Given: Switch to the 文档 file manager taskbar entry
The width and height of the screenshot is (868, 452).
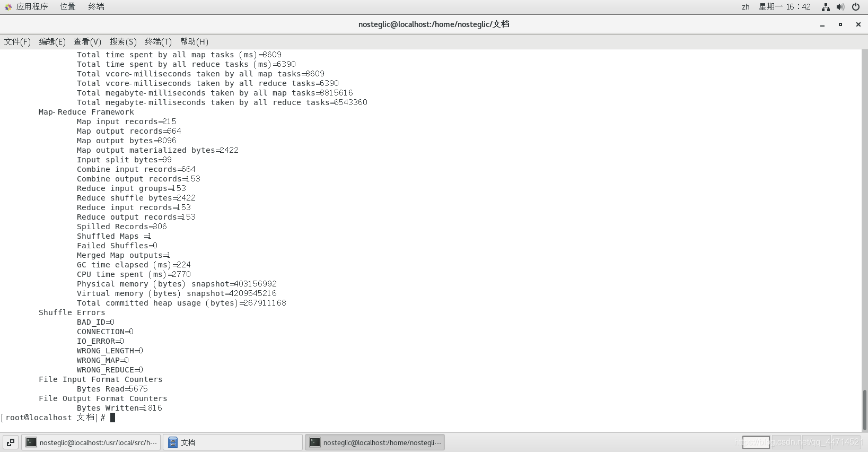Looking at the screenshot, I should click(233, 442).
